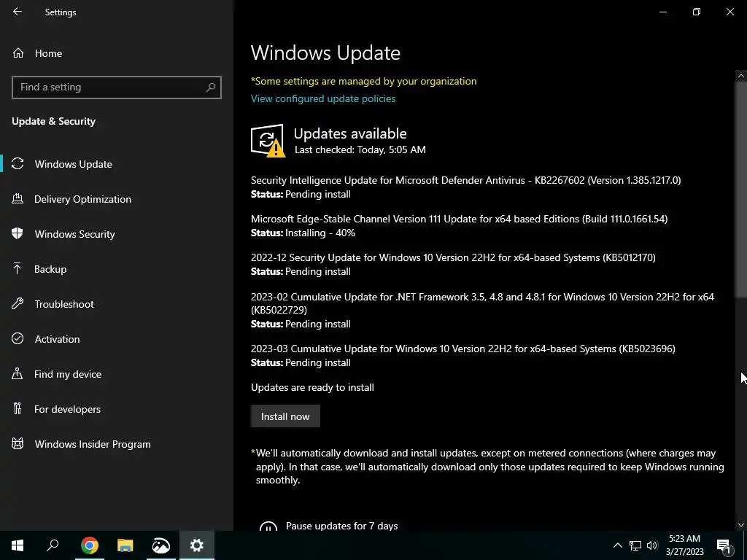Click the Install now button
747x560 pixels.
pyautogui.click(x=285, y=416)
